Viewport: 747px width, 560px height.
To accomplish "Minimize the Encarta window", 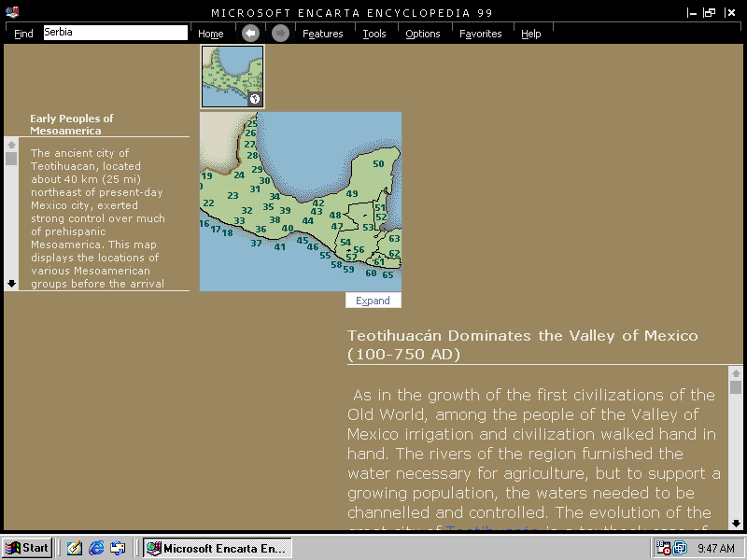I will [x=692, y=13].
